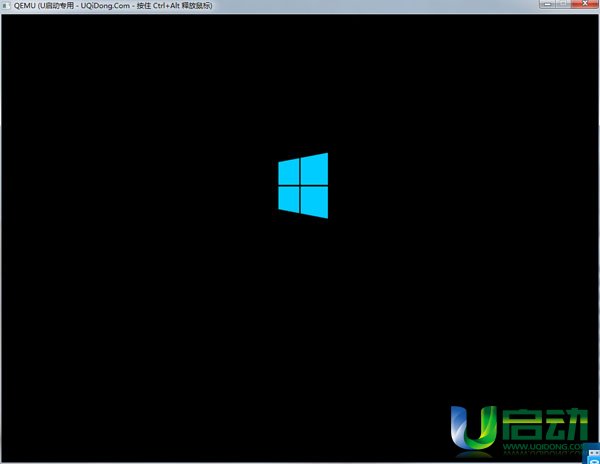Viewport: 600px width, 464px height.
Task: Click the QEMU window title bar icon
Action: 7,6
